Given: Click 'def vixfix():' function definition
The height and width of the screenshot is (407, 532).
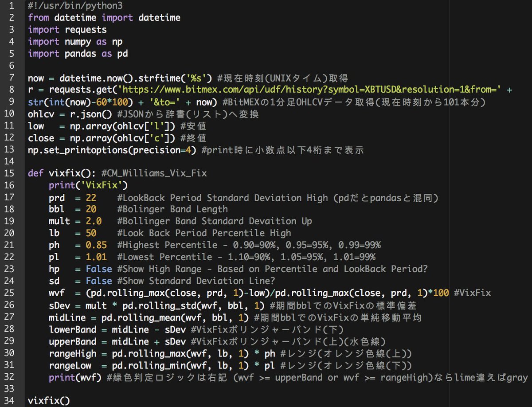Looking at the screenshot, I should click(x=62, y=173).
